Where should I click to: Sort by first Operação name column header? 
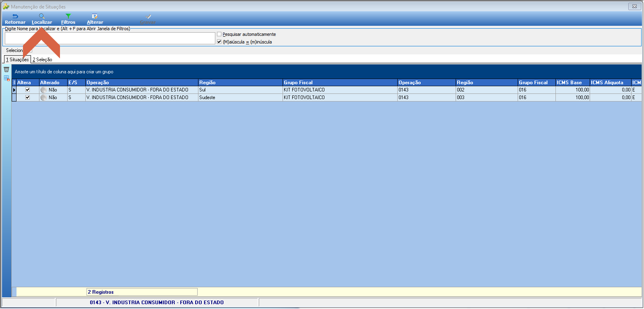coord(142,83)
